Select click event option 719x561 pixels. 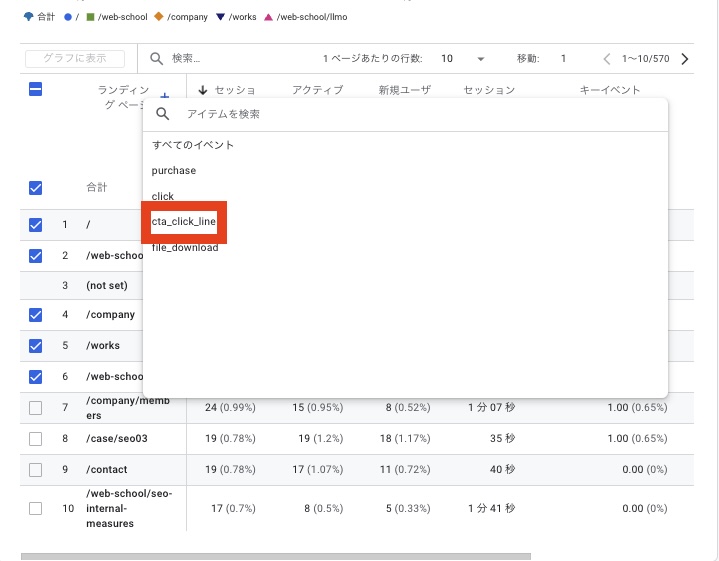coord(163,196)
